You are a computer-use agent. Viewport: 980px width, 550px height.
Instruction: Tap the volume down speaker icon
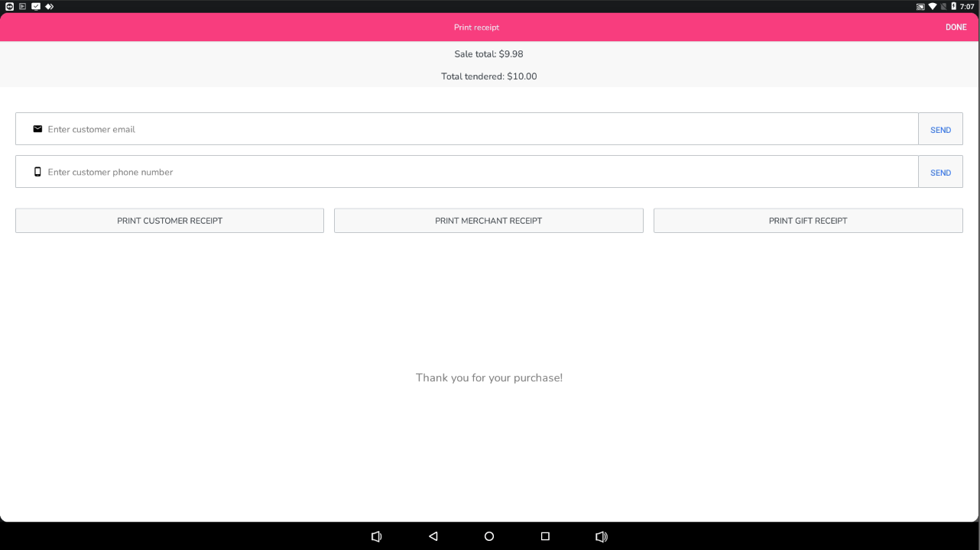tap(376, 536)
